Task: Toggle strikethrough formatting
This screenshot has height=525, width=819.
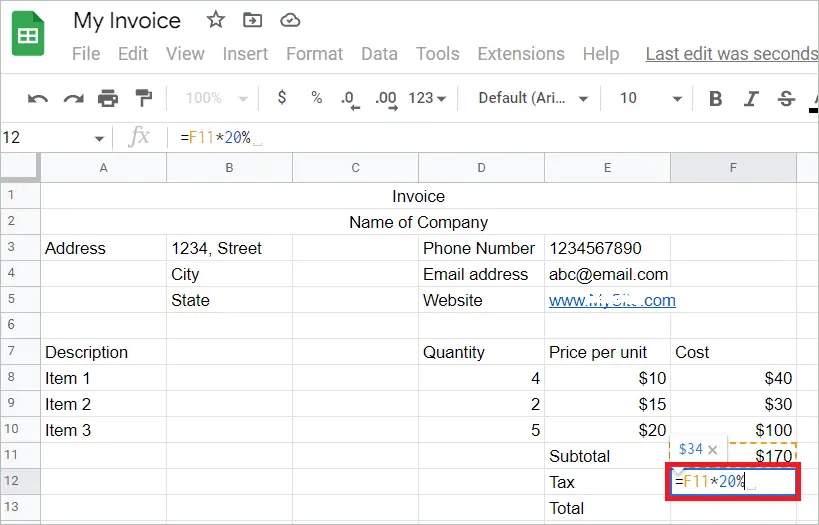Action: click(x=786, y=98)
